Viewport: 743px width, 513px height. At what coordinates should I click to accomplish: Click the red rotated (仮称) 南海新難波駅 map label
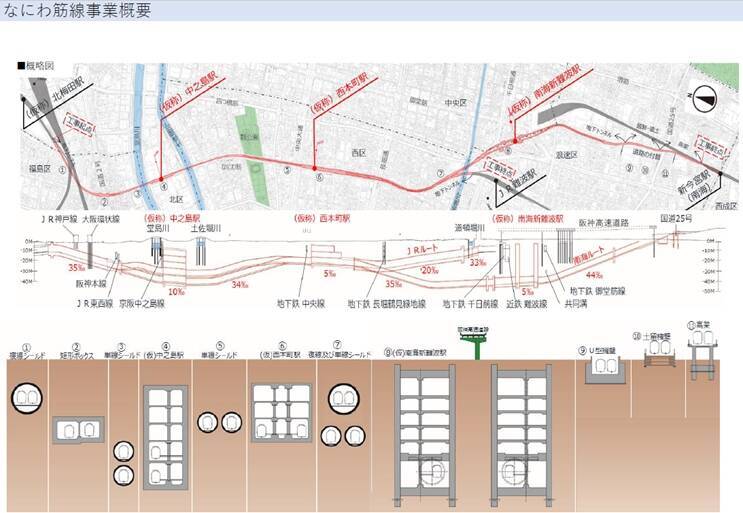tap(545, 89)
